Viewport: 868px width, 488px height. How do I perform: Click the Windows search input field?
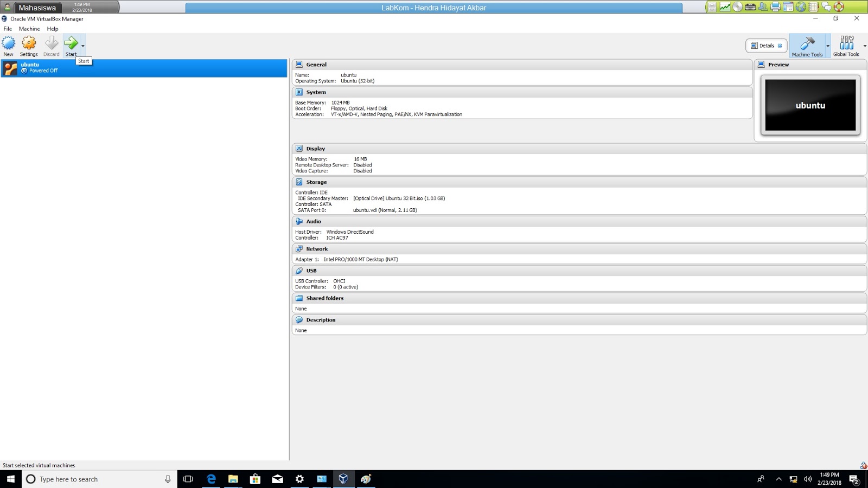coord(98,479)
